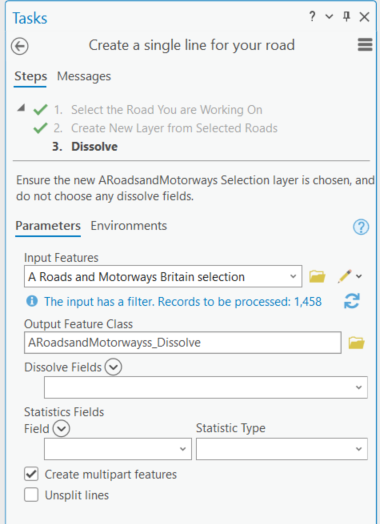This screenshot has height=524, width=380.
Task: Toggle auto-hide pin on Tasks pane
Action: tap(347, 16)
